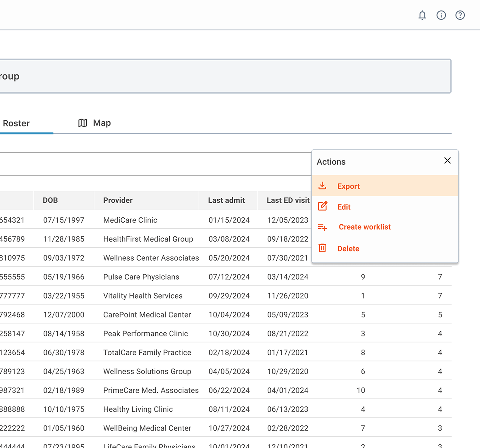The height and width of the screenshot is (448, 480).
Task: Select Delete in the Actions menu
Action: (x=348, y=249)
